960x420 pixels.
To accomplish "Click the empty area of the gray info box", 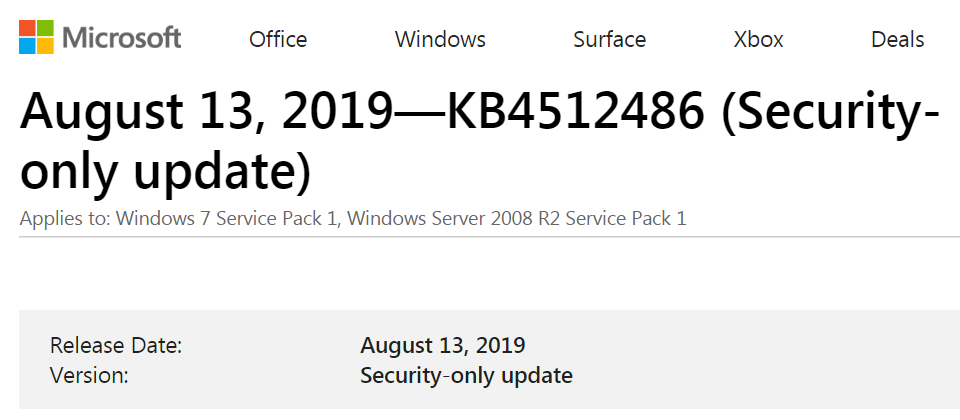I will (765, 360).
